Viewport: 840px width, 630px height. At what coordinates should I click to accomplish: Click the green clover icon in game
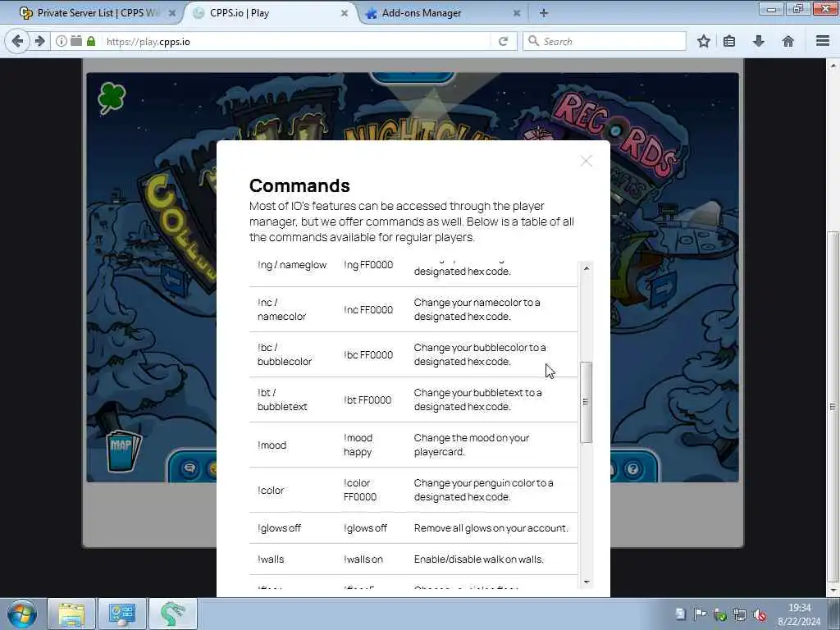pyautogui.click(x=112, y=98)
